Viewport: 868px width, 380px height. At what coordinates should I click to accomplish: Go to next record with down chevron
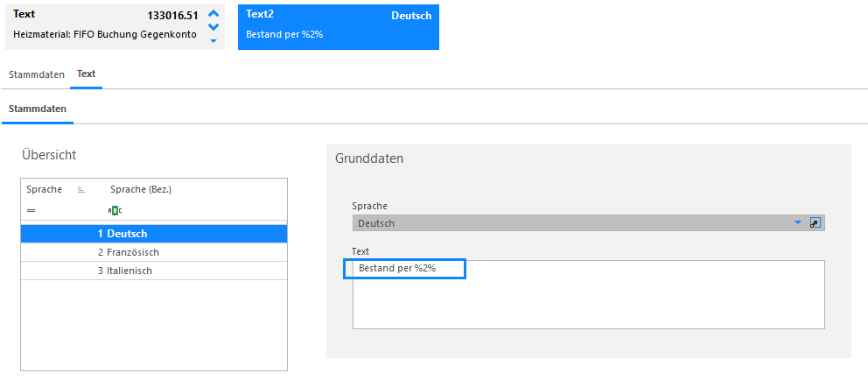[x=213, y=27]
